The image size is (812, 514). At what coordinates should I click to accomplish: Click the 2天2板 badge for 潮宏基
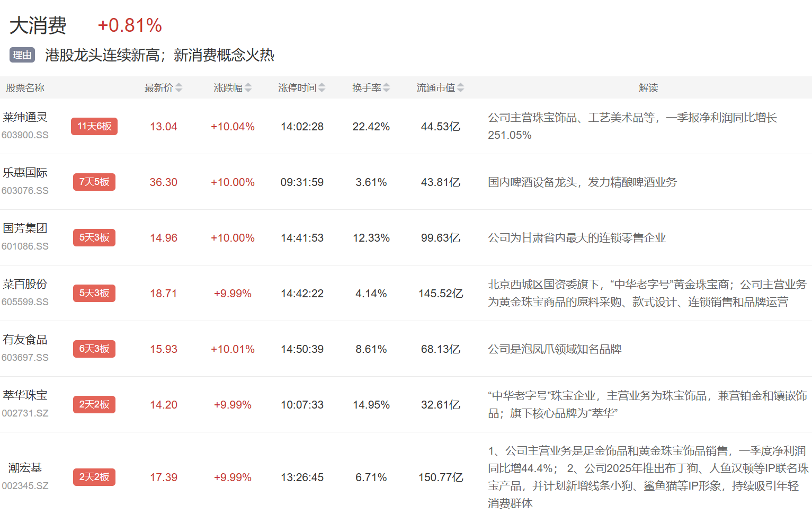tap(94, 477)
